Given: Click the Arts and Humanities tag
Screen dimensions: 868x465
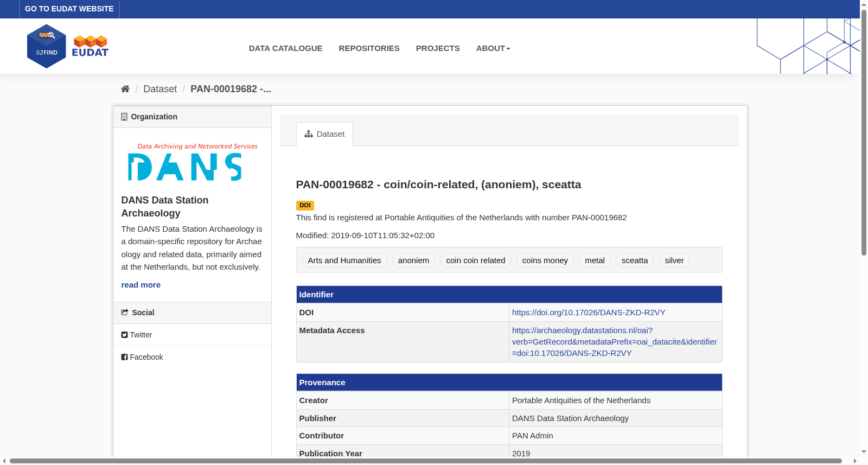Looking at the screenshot, I should click(344, 260).
